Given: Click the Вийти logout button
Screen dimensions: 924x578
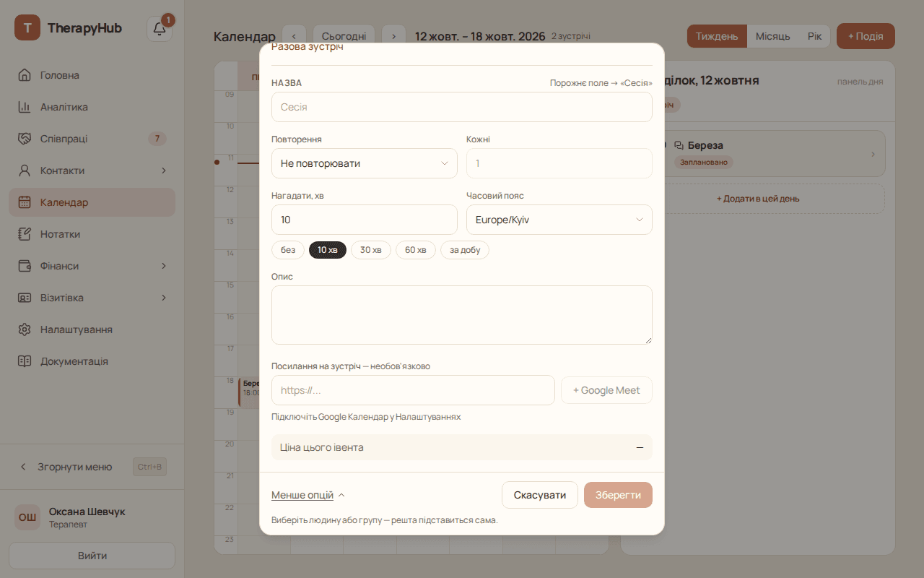Looking at the screenshot, I should click(92, 556).
